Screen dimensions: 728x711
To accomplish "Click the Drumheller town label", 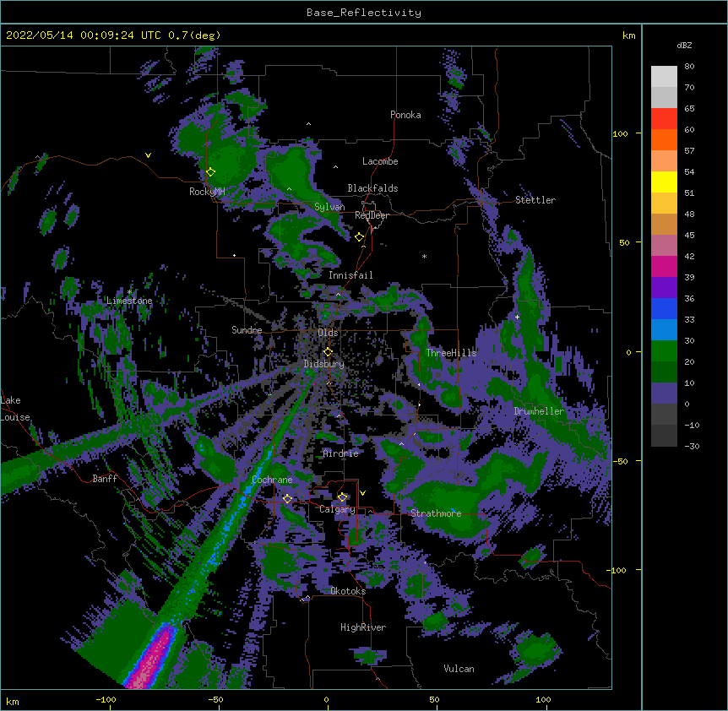I will tap(539, 411).
